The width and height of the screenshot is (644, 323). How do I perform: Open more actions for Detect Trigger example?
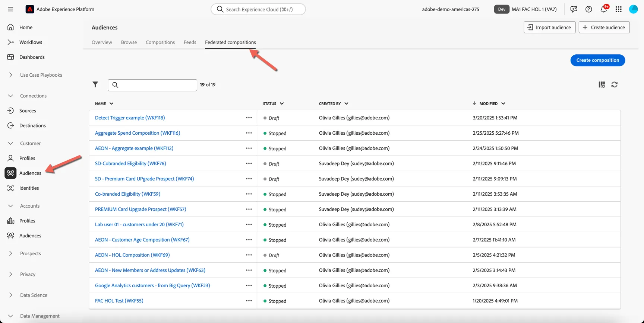coord(249,118)
